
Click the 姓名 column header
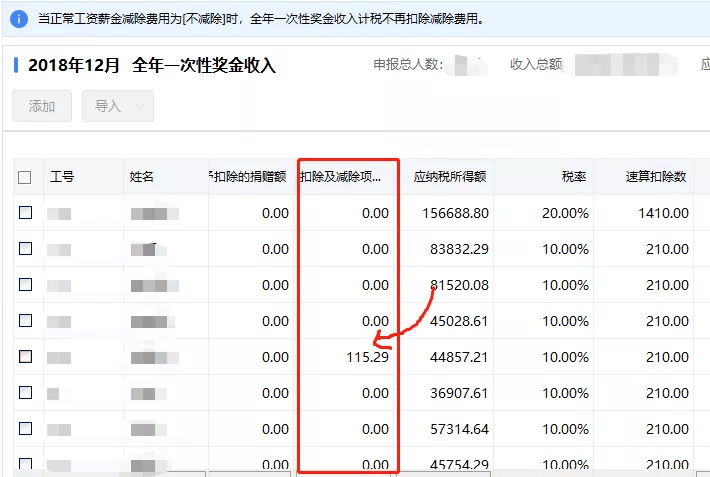[x=142, y=177]
